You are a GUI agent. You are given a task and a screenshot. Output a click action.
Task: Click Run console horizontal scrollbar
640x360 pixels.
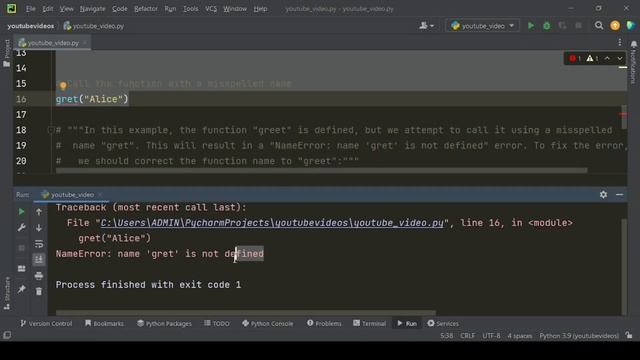click(246, 313)
